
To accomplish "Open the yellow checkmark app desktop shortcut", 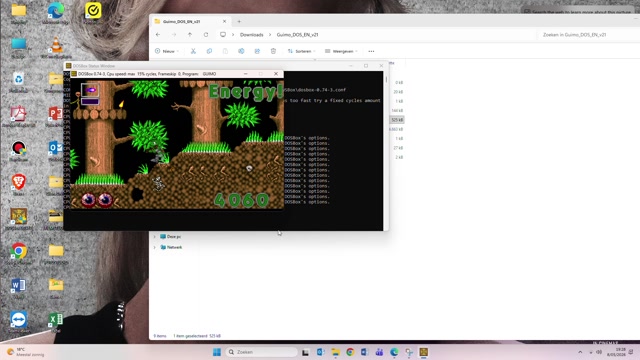I will [x=93, y=10].
